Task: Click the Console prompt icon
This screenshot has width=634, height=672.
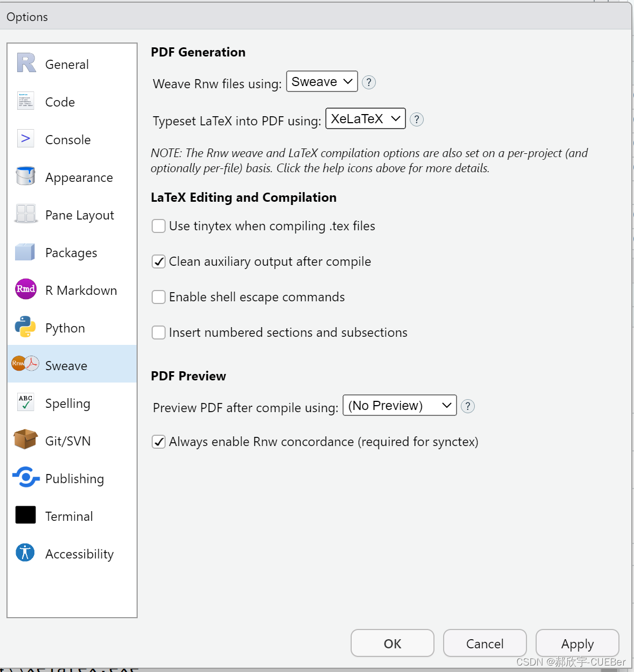Action: tap(26, 138)
